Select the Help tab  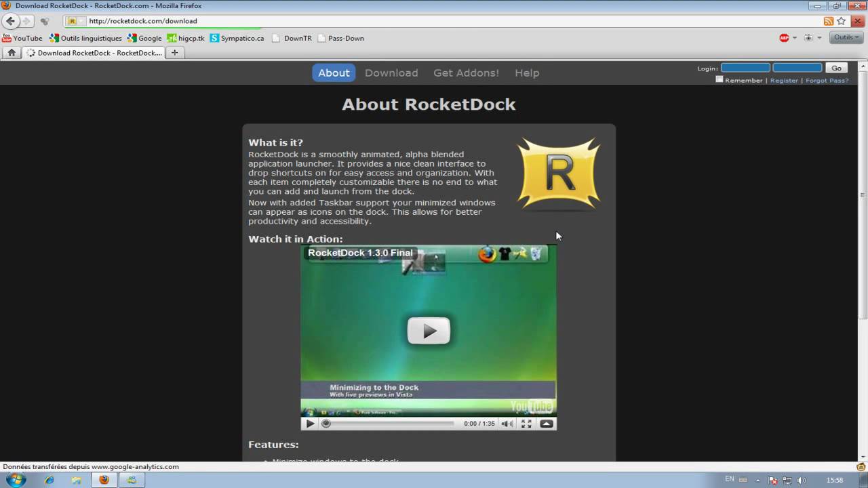[x=527, y=73]
